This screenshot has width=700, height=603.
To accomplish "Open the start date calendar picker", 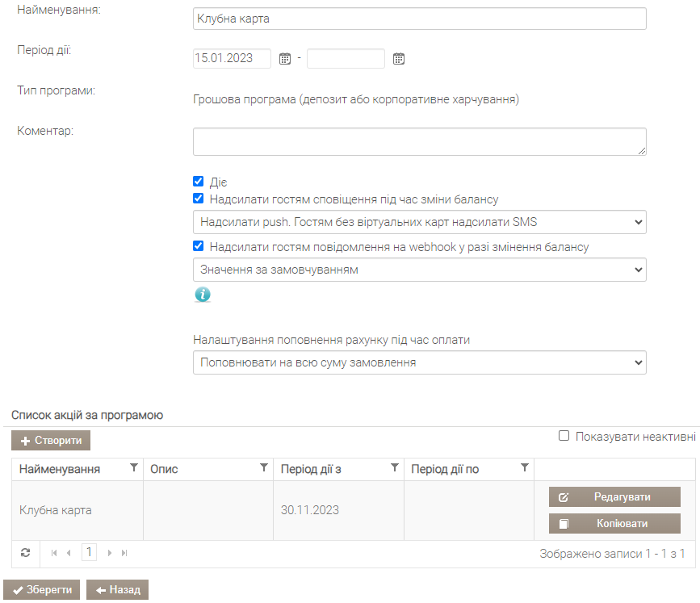I will click(285, 58).
